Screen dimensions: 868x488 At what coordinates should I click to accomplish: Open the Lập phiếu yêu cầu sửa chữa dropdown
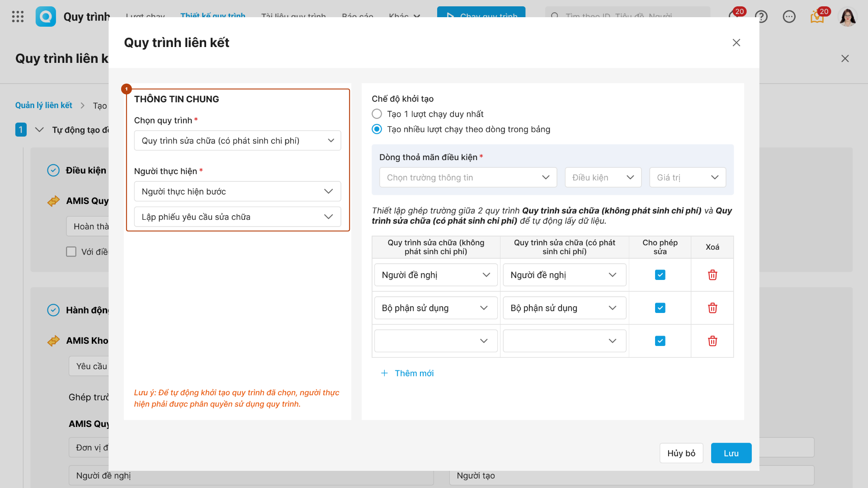click(237, 217)
